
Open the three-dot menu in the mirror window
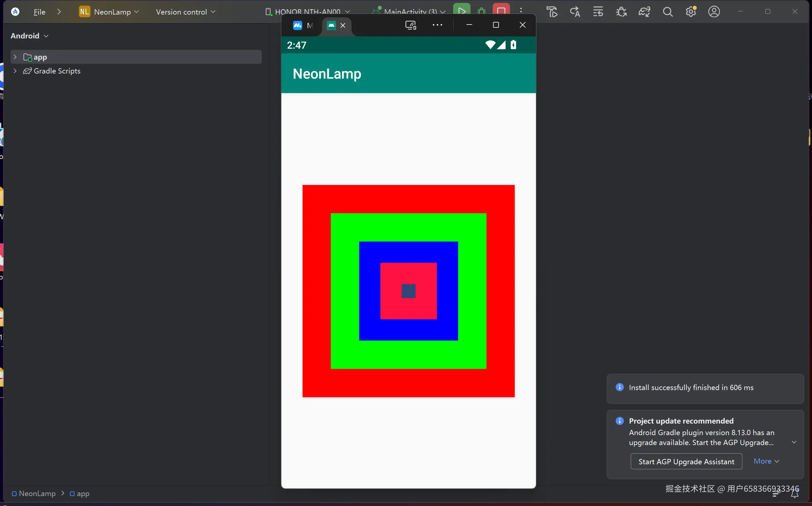[x=437, y=25]
